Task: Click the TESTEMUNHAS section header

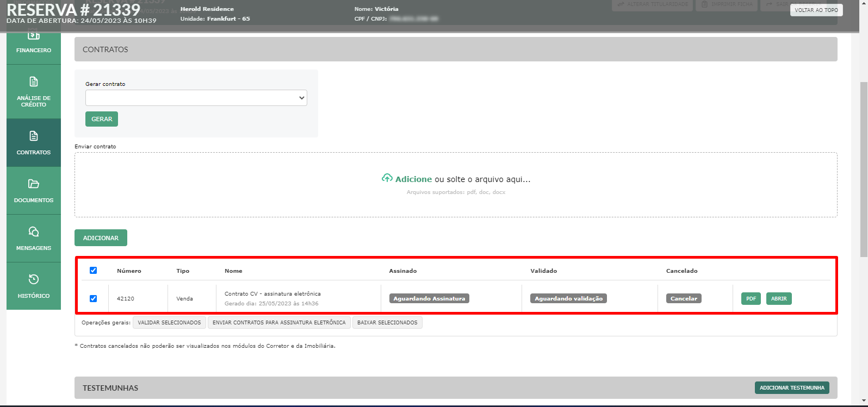Action: click(456, 388)
